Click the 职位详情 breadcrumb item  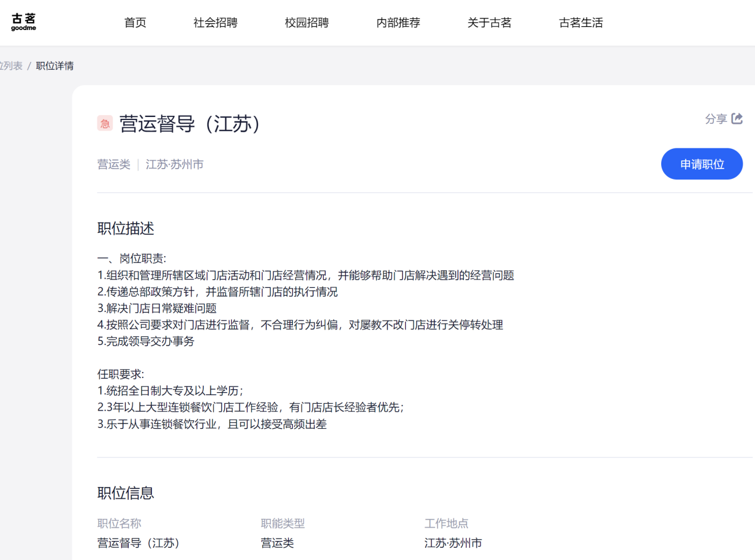[x=55, y=66]
